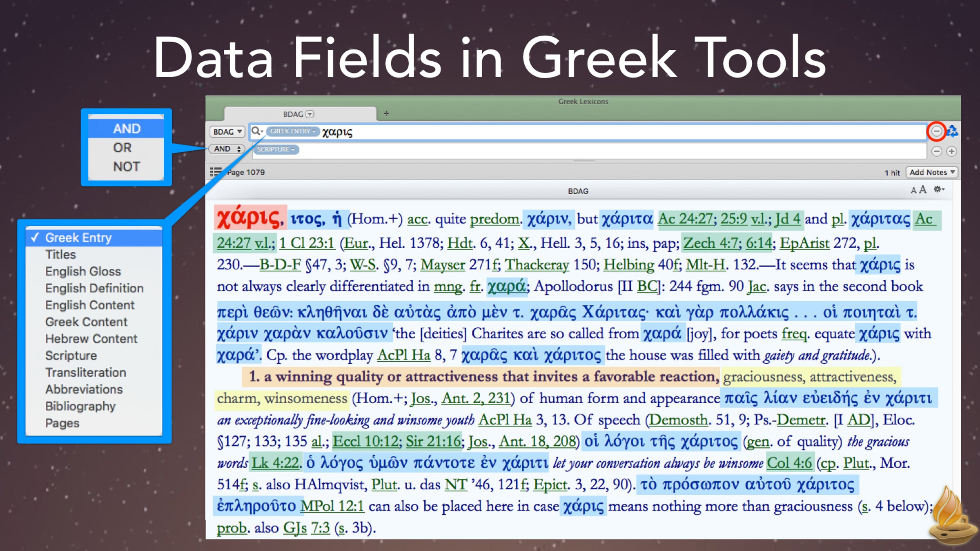Open the AND operator stepper

(x=227, y=149)
